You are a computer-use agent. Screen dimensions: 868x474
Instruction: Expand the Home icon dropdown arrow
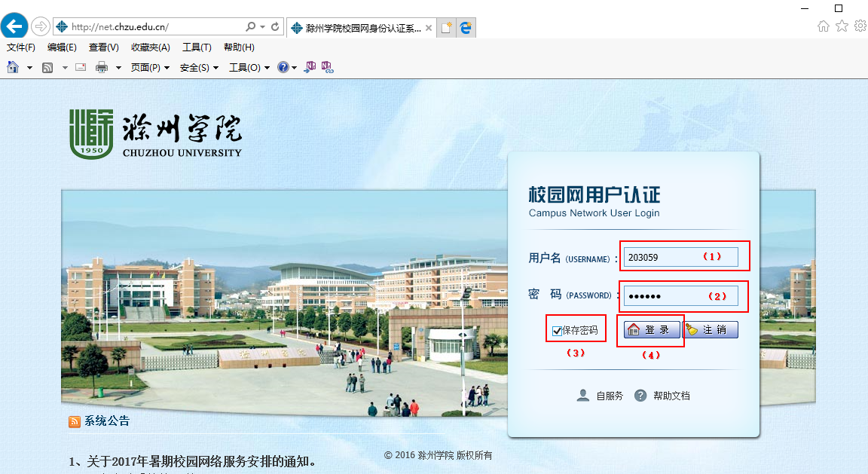[29, 68]
